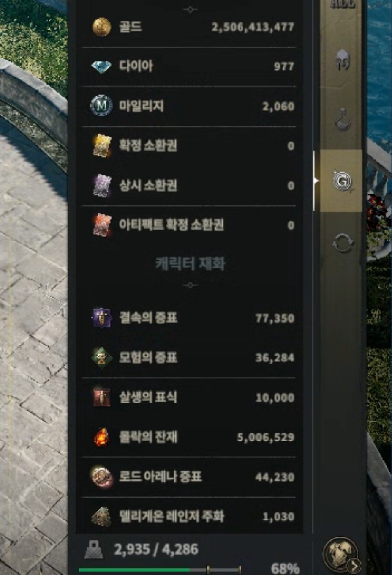The image size is (392, 575).
Task: Click the 상시 소환권 ticket icon
Action: 102,185
